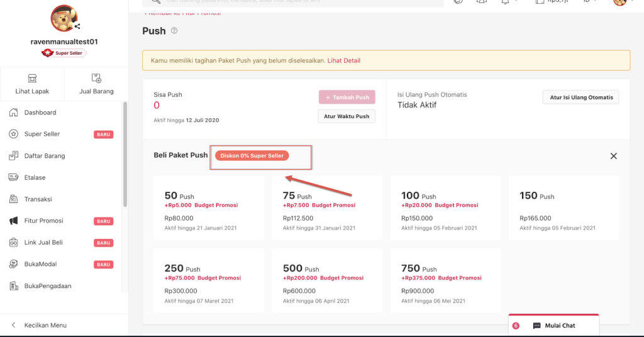644x337 pixels.
Task: Click the 'Sisa Push' label
Action: pos(167,94)
